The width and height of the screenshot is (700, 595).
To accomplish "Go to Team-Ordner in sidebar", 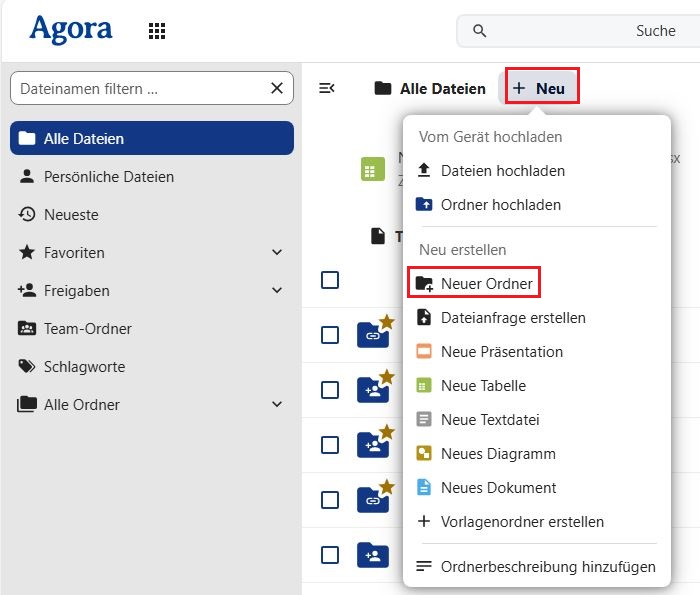I will (87, 329).
